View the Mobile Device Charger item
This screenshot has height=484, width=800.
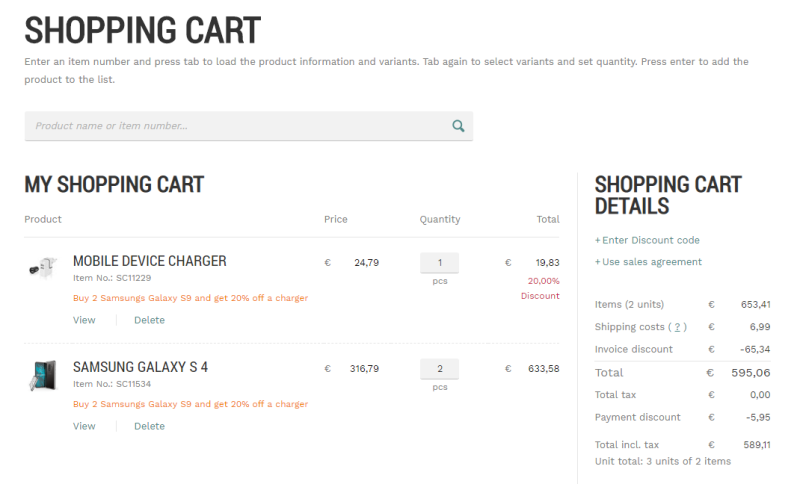[x=84, y=320]
